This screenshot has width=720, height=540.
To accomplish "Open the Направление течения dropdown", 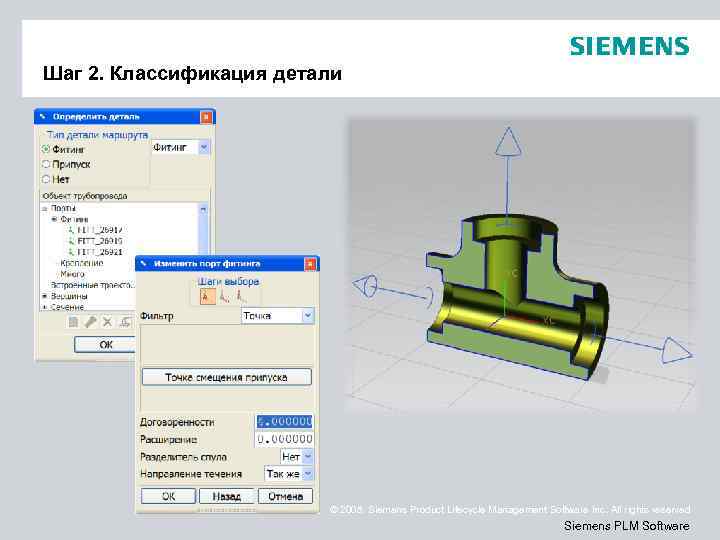I will pos(308,473).
